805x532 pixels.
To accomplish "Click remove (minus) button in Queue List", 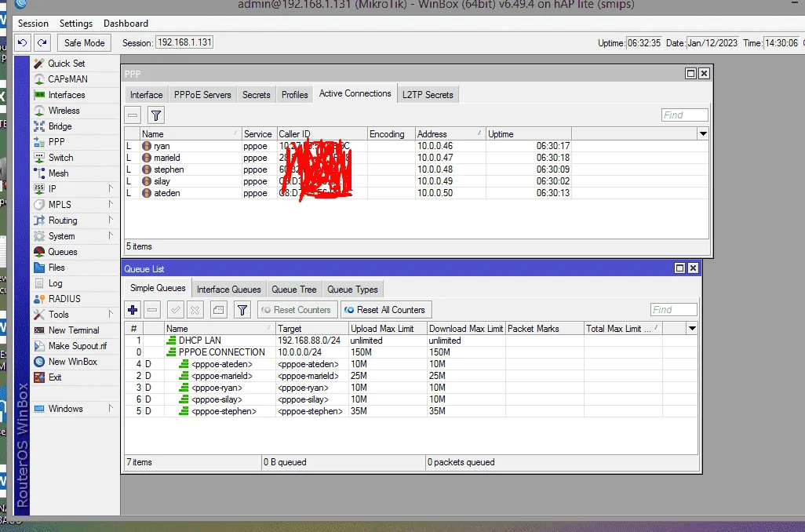I will click(x=152, y=310).
